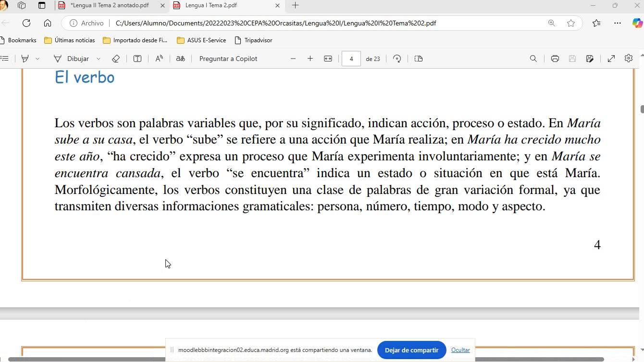Screen dimensions: 644x362
Task: Zoom out of the PDF page
Action: tap(293, 59)
